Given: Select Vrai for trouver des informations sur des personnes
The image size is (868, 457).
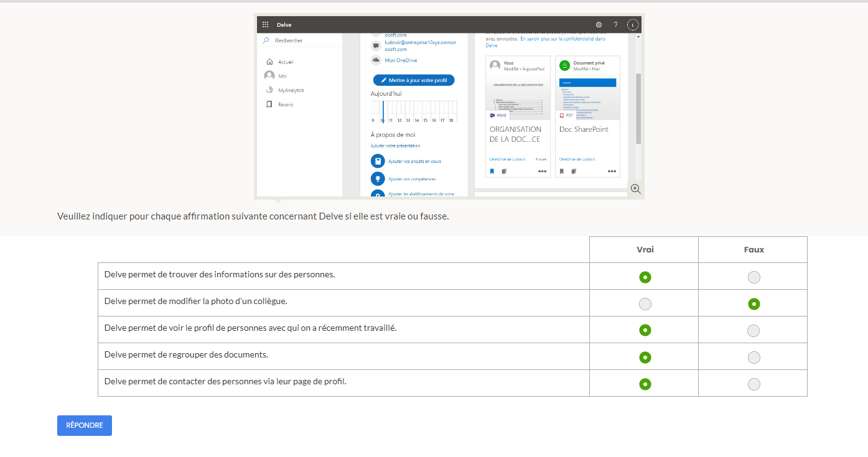Looking at the screenshot, I should 645,277.
